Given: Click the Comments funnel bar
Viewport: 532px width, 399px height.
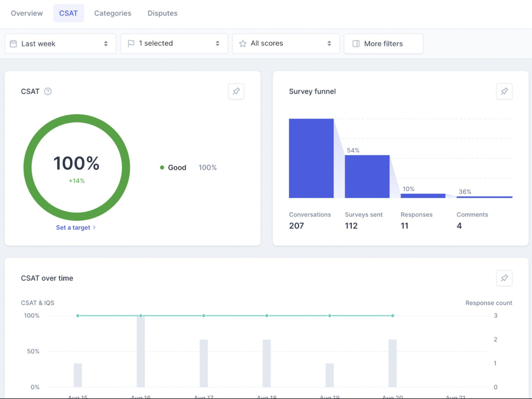Looking at the screenshot, I should point(484,197).
